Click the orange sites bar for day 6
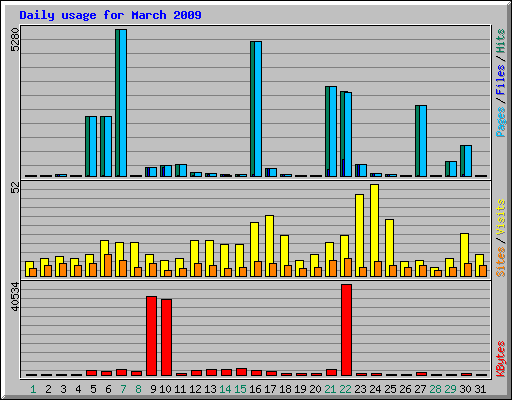This screenshot has width=512, height=400. pos(108,265)
